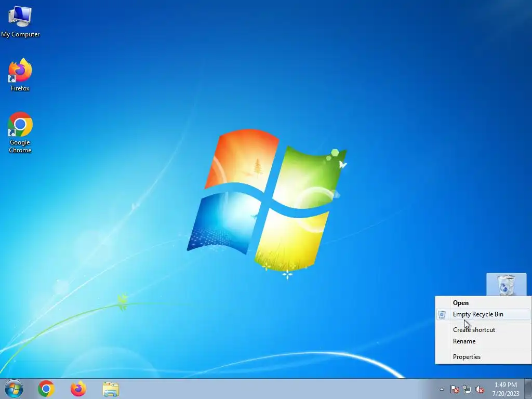
Task: Click the muted volume tray icon
Action: pyautogui.click(x=480, y=389)
